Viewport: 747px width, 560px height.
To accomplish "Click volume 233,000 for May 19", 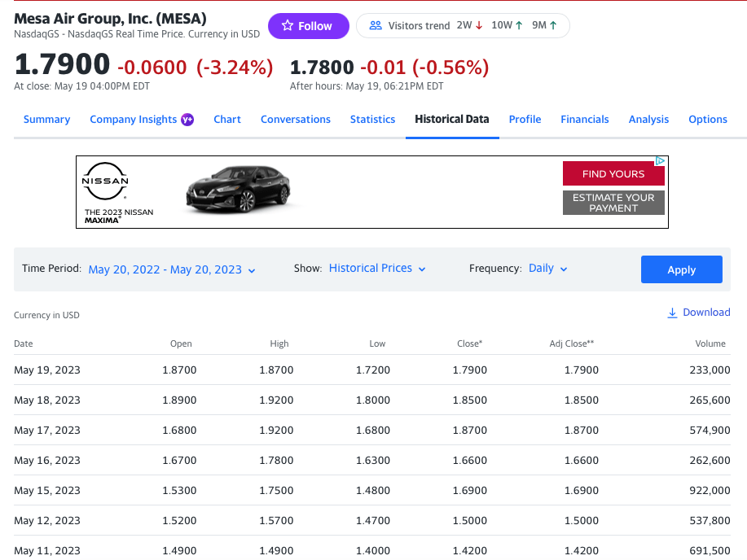I will click(x=710, y=370).
